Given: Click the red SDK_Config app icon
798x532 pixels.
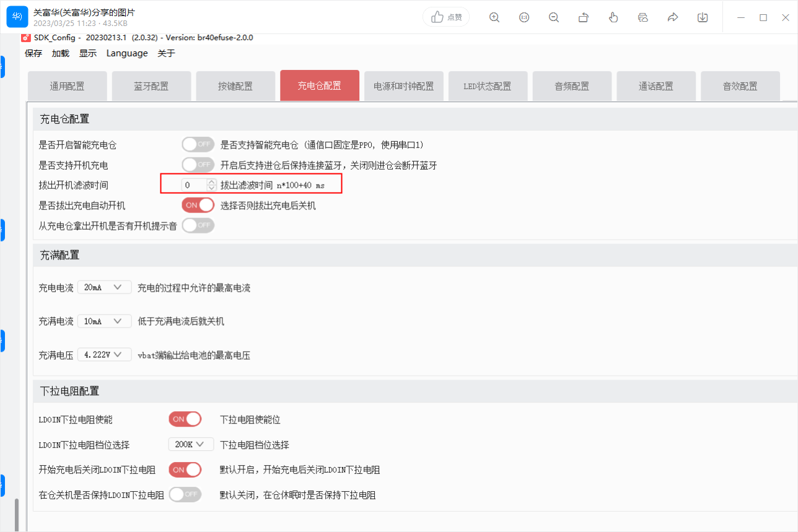Looking at the screenshot, I should point(26,38).
